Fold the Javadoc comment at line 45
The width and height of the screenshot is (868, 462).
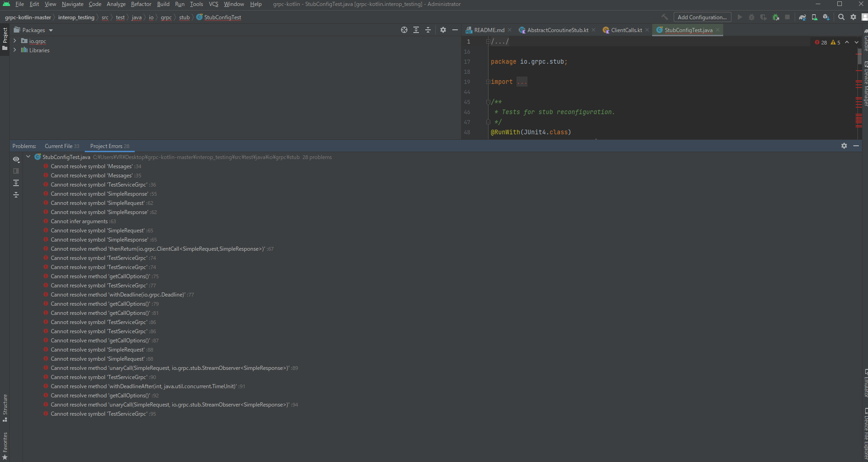coord(488,102)
